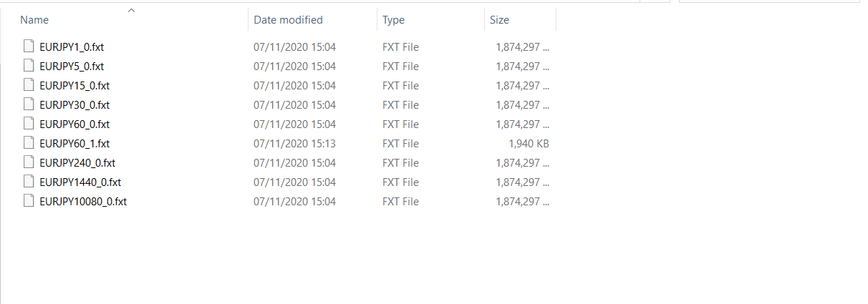Select the EURJPY15_0.fxt file icon
The height and width of the screenshot is (304, 868).
pyautogui.click(x=29, y=85)
